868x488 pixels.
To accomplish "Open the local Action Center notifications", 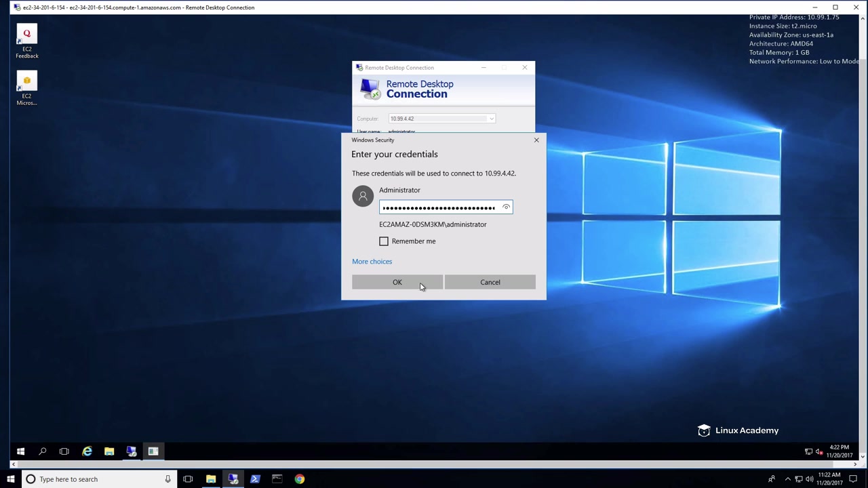I will (x=854, y=479).
